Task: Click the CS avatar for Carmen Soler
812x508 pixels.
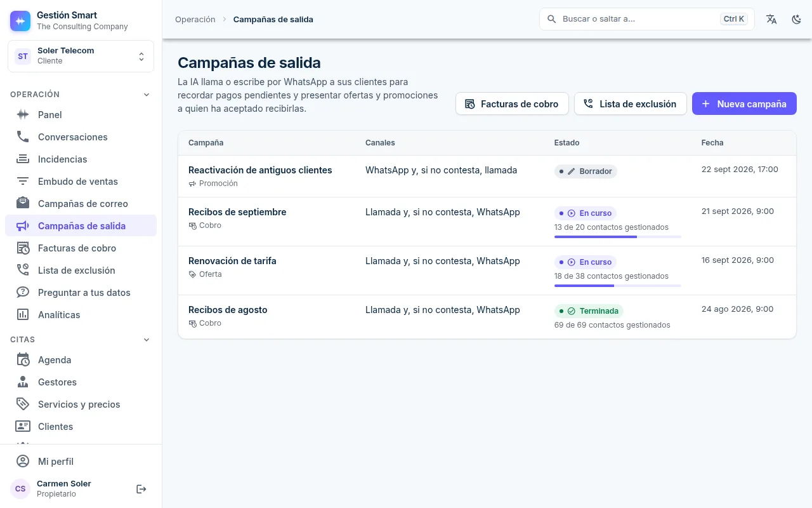Action: (x=20, y=489)
